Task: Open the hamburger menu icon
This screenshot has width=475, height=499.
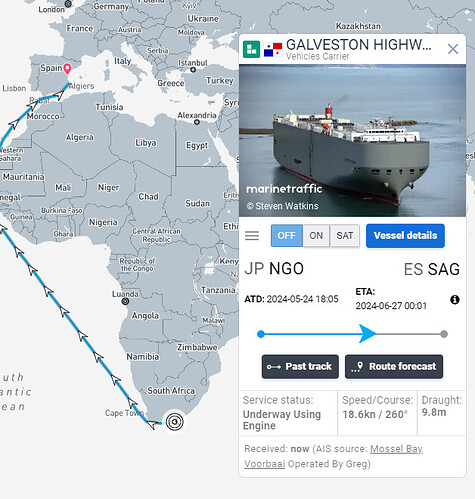Action: [252, 236]
